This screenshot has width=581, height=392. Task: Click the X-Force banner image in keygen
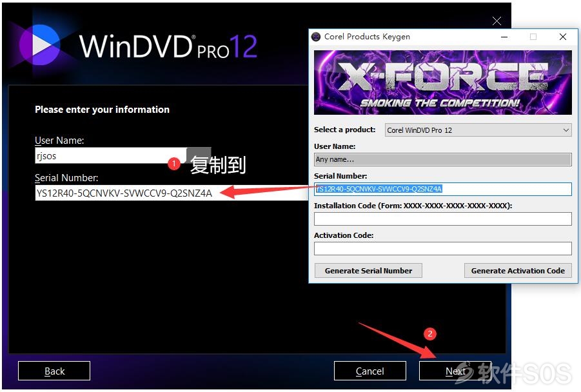[x=443, y=83]
